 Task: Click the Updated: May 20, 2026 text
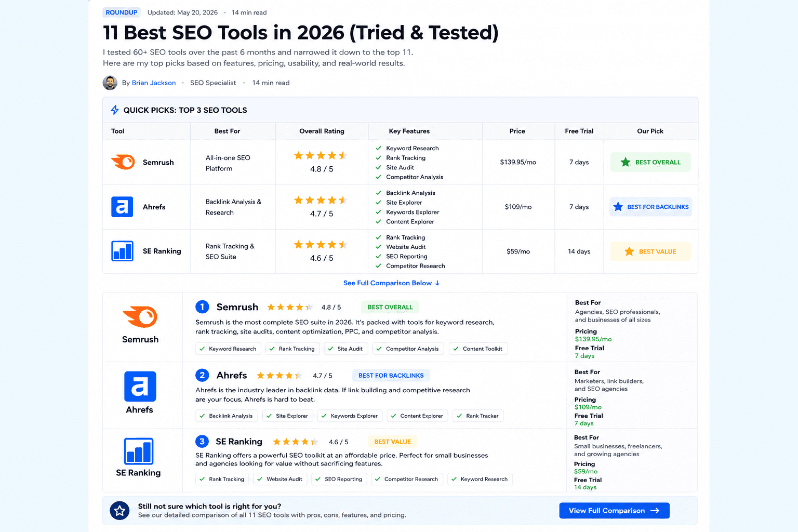click(182, 12)
